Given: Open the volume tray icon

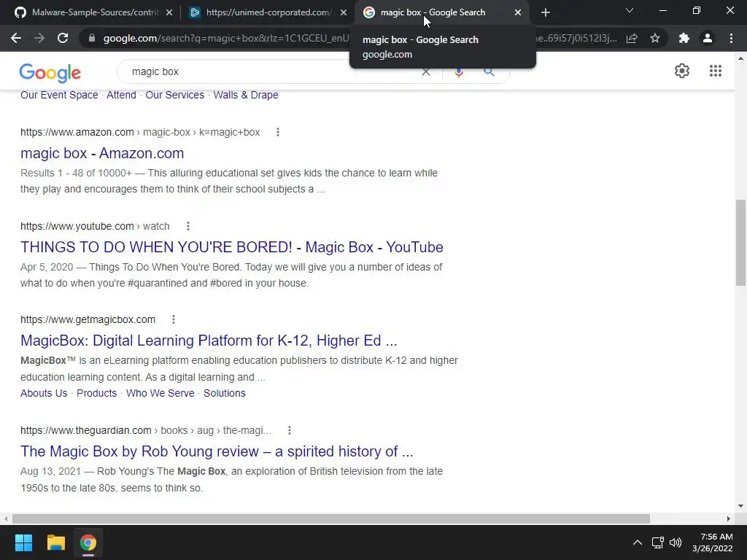Looking at the screenshot, I should [x=676, y=542].
